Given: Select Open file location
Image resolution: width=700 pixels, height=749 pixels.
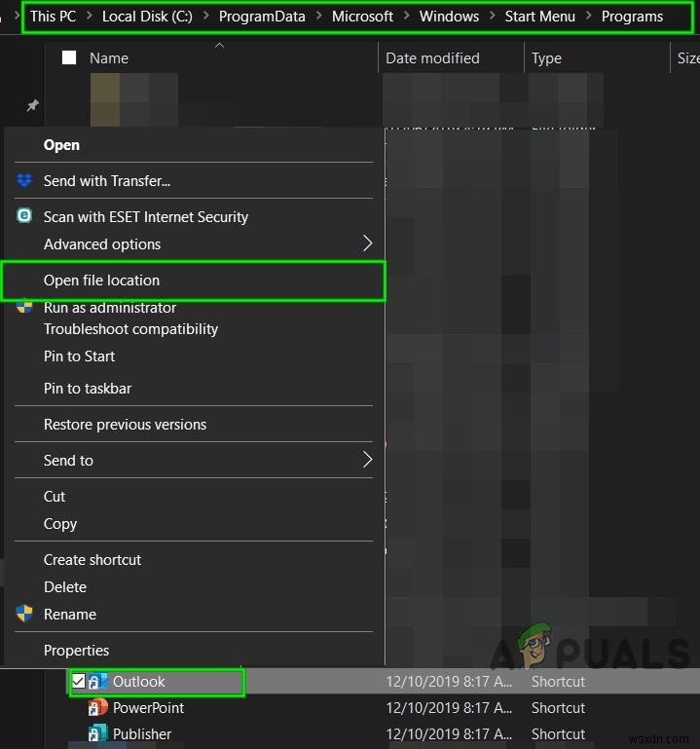Looking at the screenshot, I should click(101, 281).
